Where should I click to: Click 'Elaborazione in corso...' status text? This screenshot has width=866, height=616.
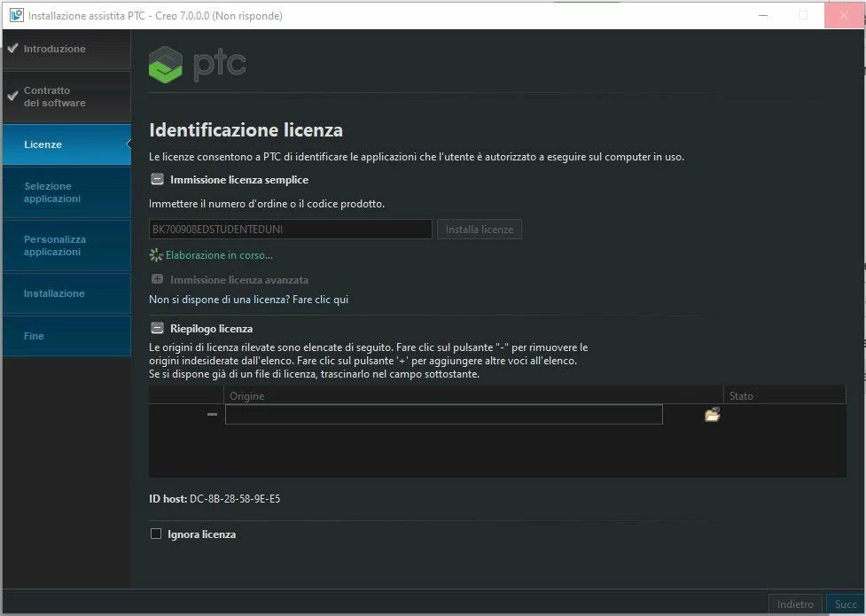click(219, 255)
